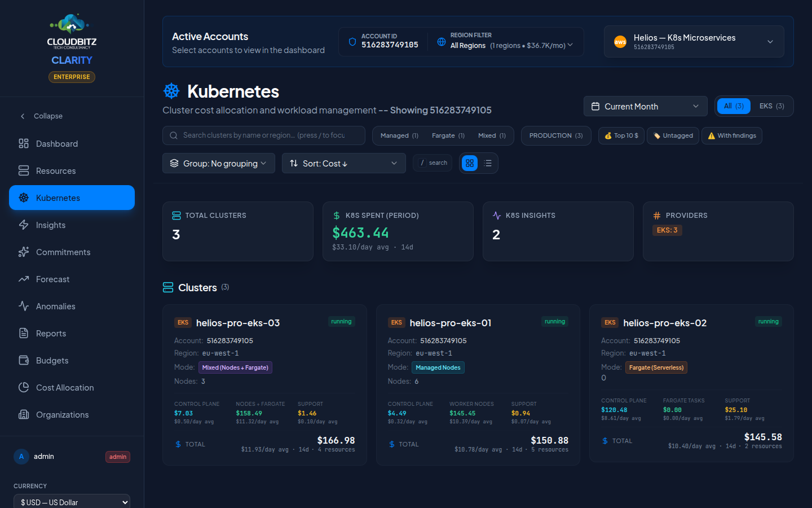The height and width of the screenshot is (508, 812).
Task: Focus the cluster search field
Action: (264, 135)
